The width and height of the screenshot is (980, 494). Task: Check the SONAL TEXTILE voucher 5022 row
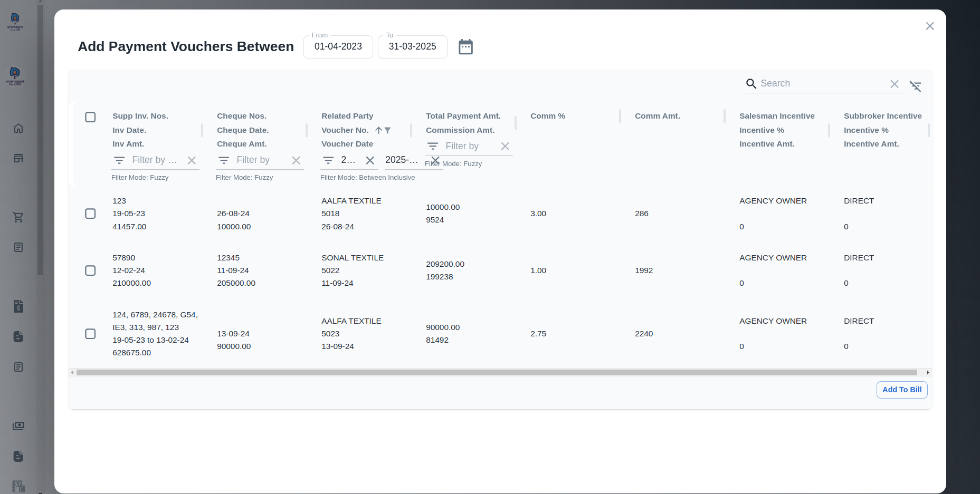[90, 270]
